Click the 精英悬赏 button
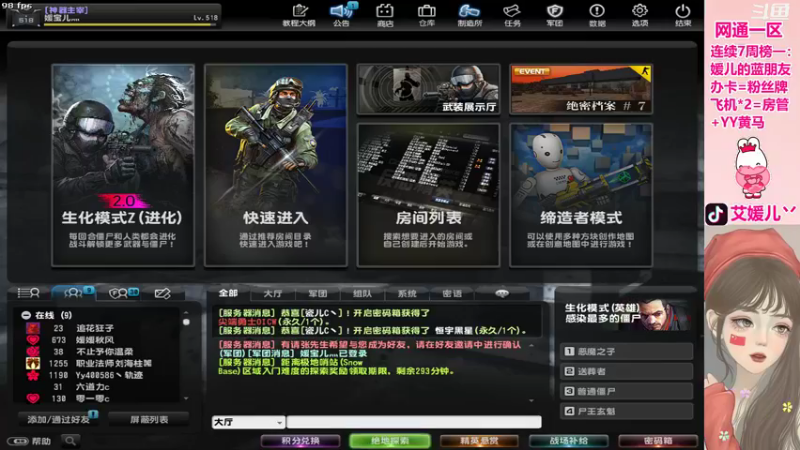The height and width of the screenshot is (450, 800). click(479, 441)
